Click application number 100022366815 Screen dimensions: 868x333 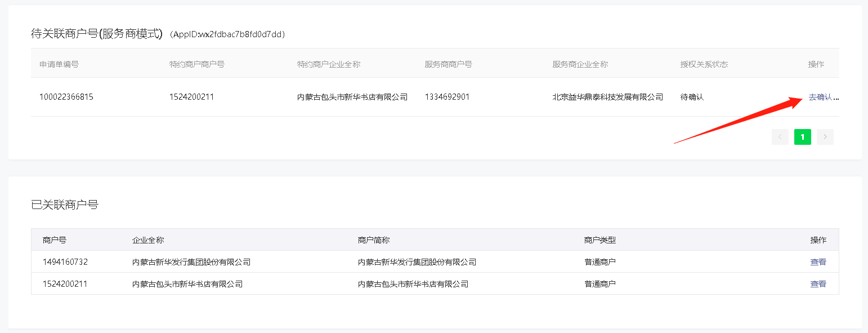[66, 97]
